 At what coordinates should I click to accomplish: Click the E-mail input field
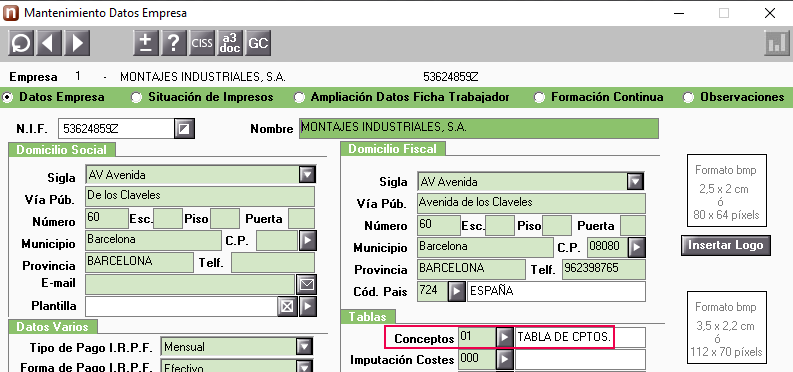[x=190, y=285]
